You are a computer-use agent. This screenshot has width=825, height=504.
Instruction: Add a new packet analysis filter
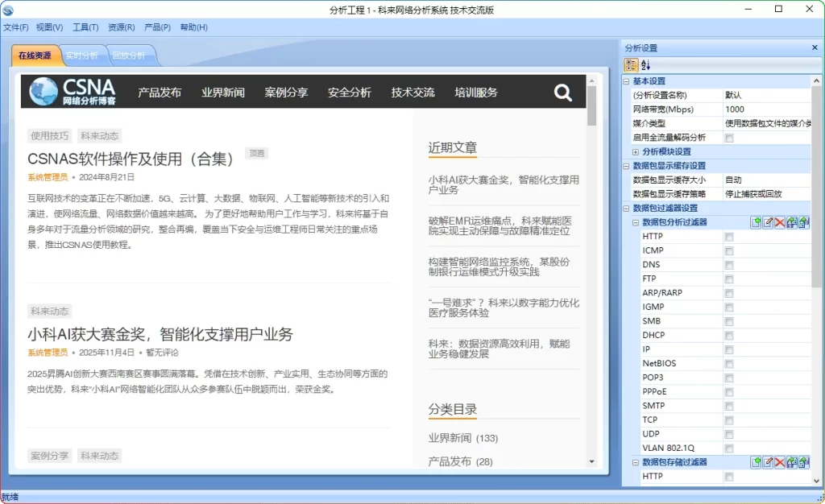756,221
